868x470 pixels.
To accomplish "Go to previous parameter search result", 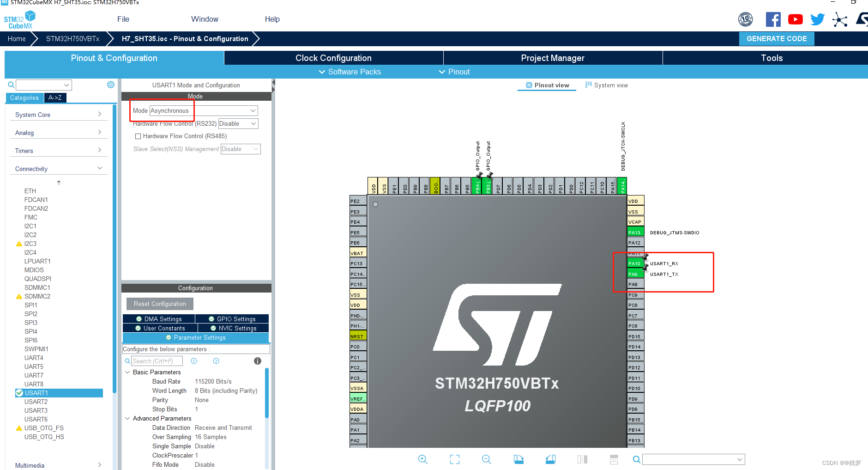I will 194,361.
